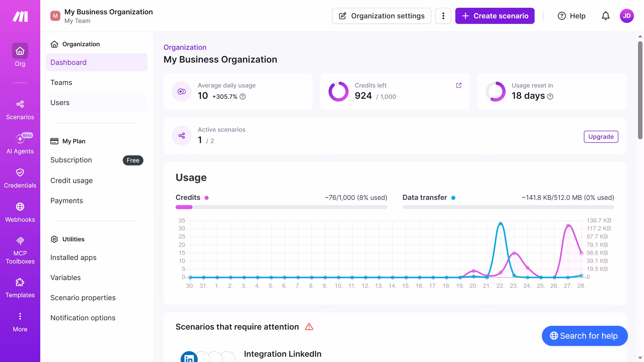Click the Search for help button
The width and height of the screenshot is (644, 362).
click(x=585, y=336)
